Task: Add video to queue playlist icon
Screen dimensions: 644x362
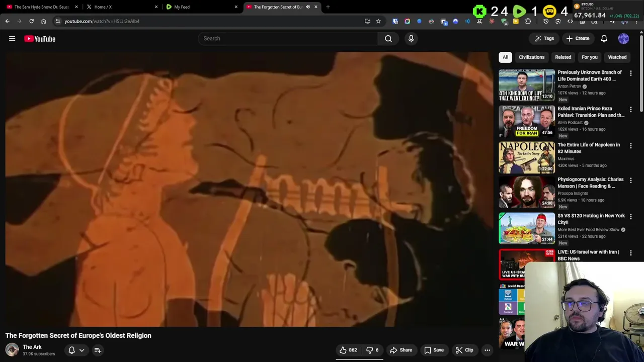Action: (x=98, y=350)
